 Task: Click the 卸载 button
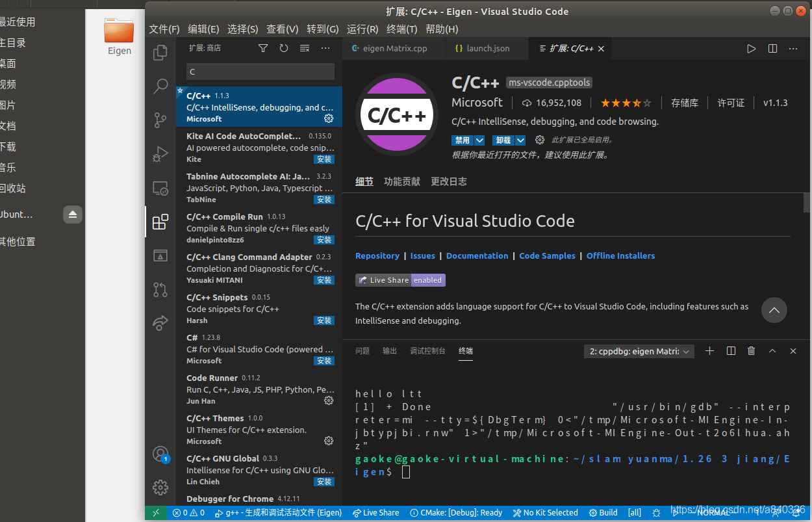[x=503, y=140]
